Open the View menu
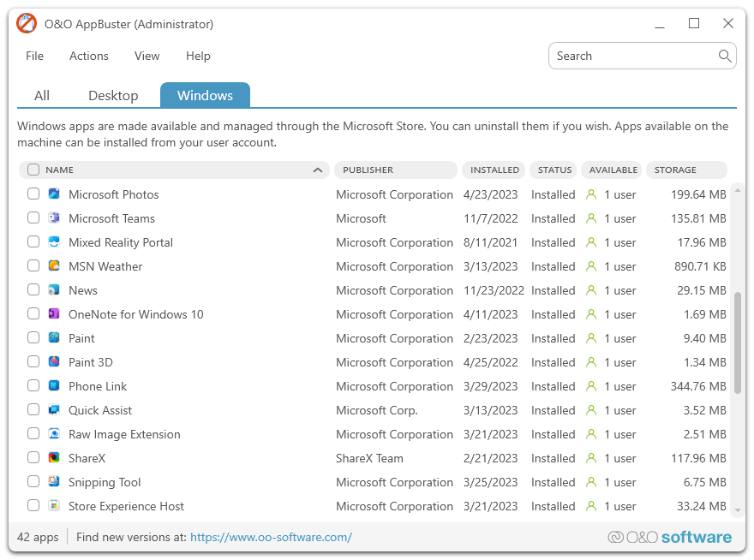This screenshot has width=754, height=560. [147, 57]
